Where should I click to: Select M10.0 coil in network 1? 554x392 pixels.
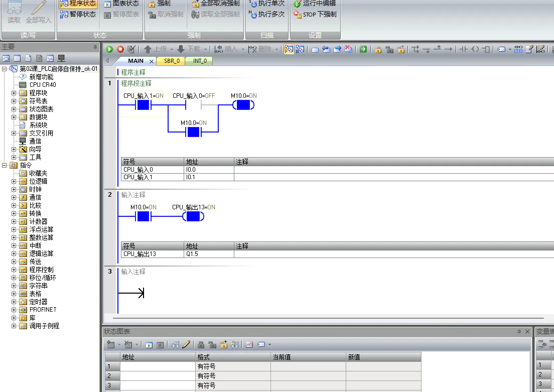[x=243, y=105]
